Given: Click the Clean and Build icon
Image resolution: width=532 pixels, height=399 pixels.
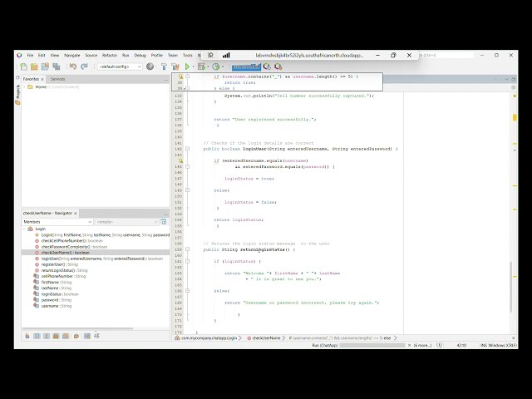Looking at the screenshot, I should tap(175, 66).
